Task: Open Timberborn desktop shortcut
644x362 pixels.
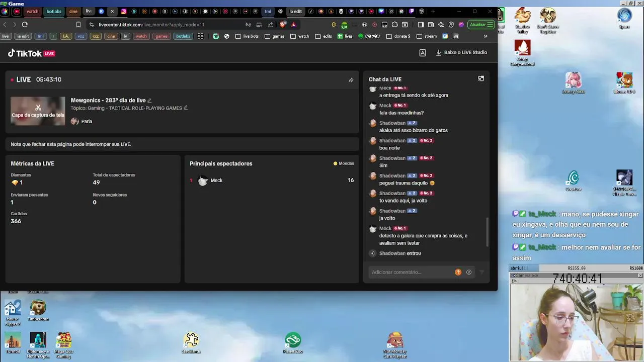Action: click(38, 311)
